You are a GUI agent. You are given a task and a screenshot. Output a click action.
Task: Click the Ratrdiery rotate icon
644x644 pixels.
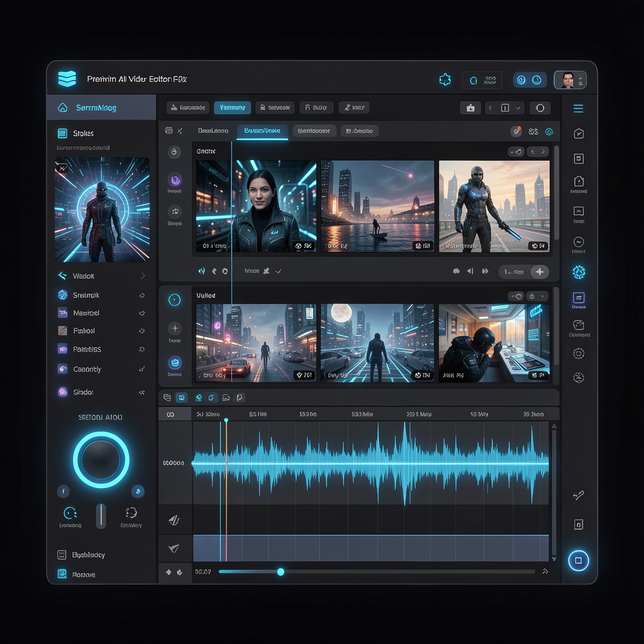131,513
